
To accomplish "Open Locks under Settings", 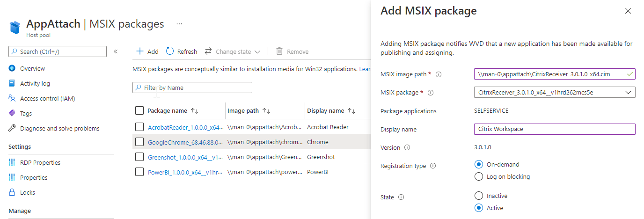I will 28,192.
